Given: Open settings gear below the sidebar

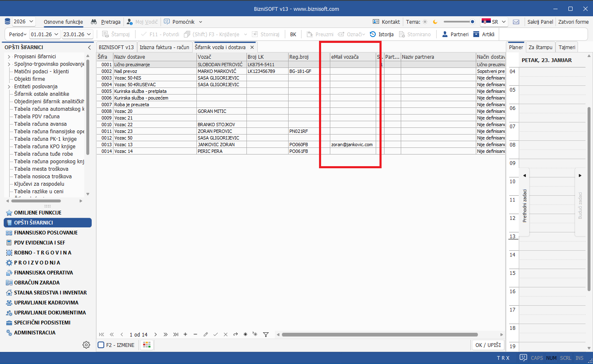Looking at the screenshot, I should (x=86, y=345).
